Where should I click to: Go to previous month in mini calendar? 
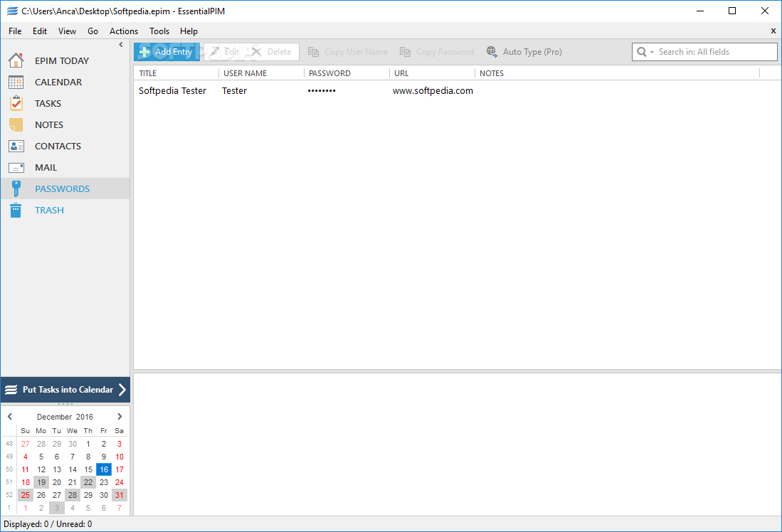coord(10,416)
